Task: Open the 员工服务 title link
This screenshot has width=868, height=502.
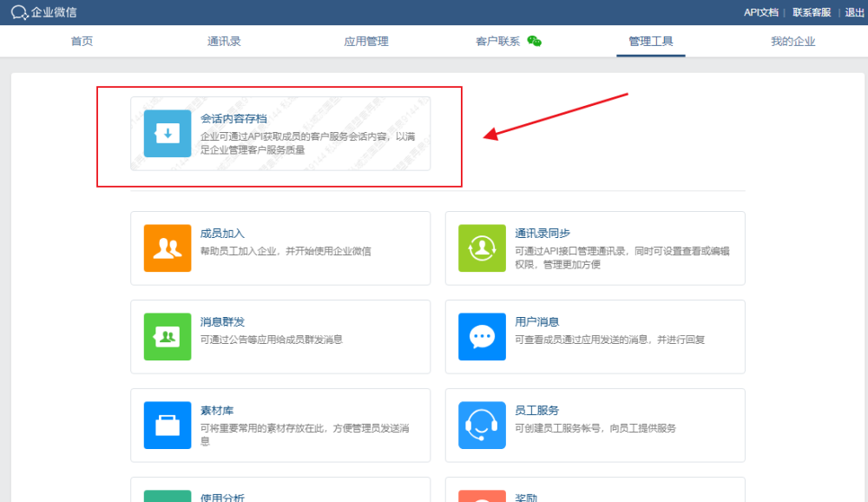Action: pos(537,411)
